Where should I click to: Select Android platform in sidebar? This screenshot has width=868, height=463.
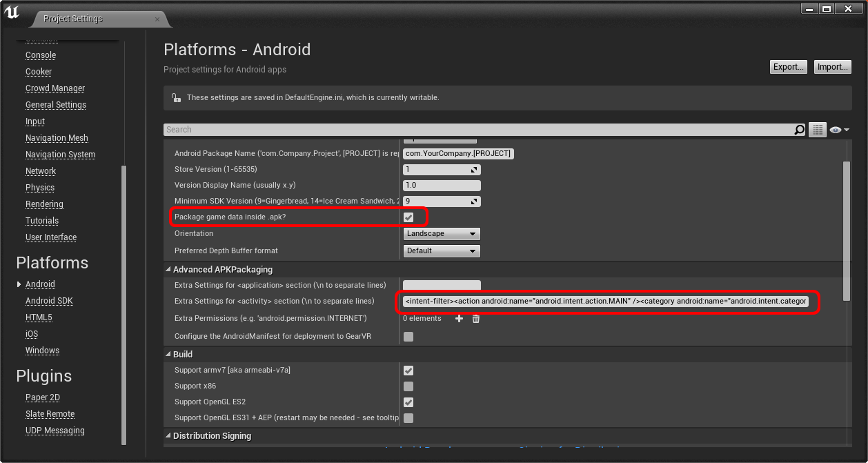pos(40,284)
